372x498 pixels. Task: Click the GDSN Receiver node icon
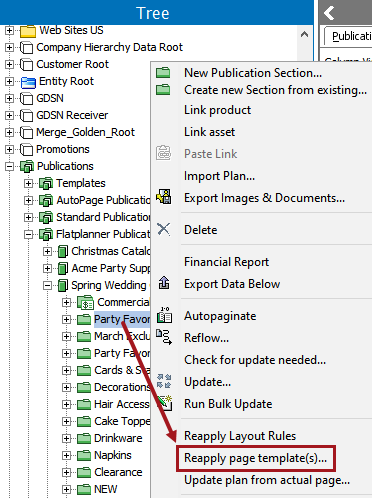[x=26, y=116]
